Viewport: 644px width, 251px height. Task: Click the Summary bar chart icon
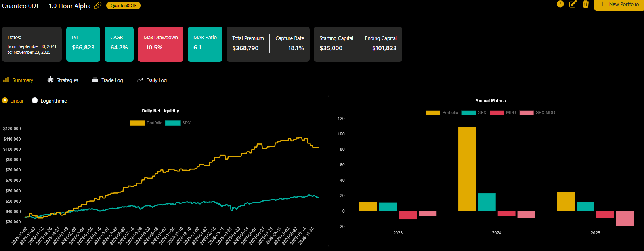click(6, 80)
